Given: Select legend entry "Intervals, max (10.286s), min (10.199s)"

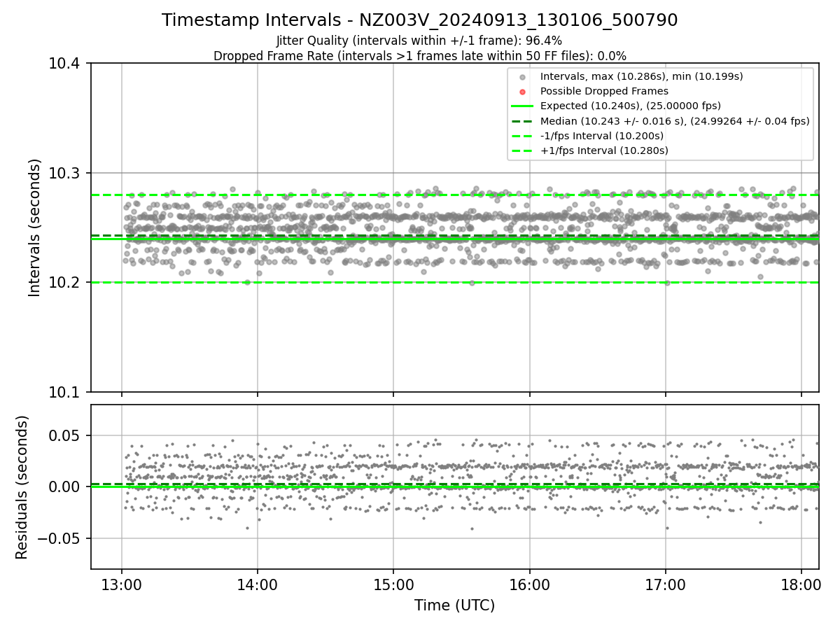Looking at the screenshot, I should (641, 76).
